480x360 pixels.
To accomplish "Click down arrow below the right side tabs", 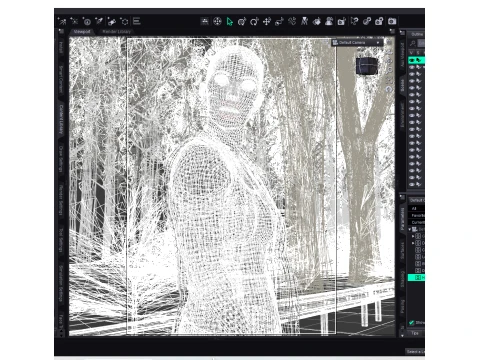I will coord(402,335).
